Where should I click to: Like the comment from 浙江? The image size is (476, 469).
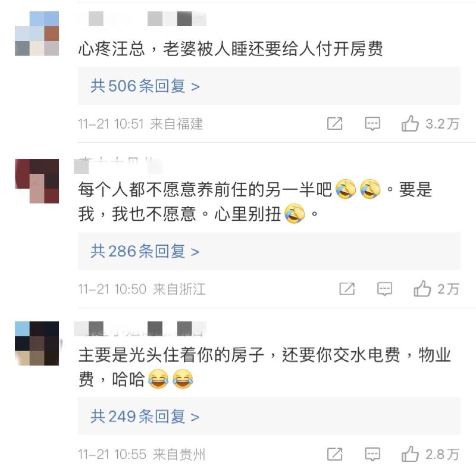(x=422, y=289)
